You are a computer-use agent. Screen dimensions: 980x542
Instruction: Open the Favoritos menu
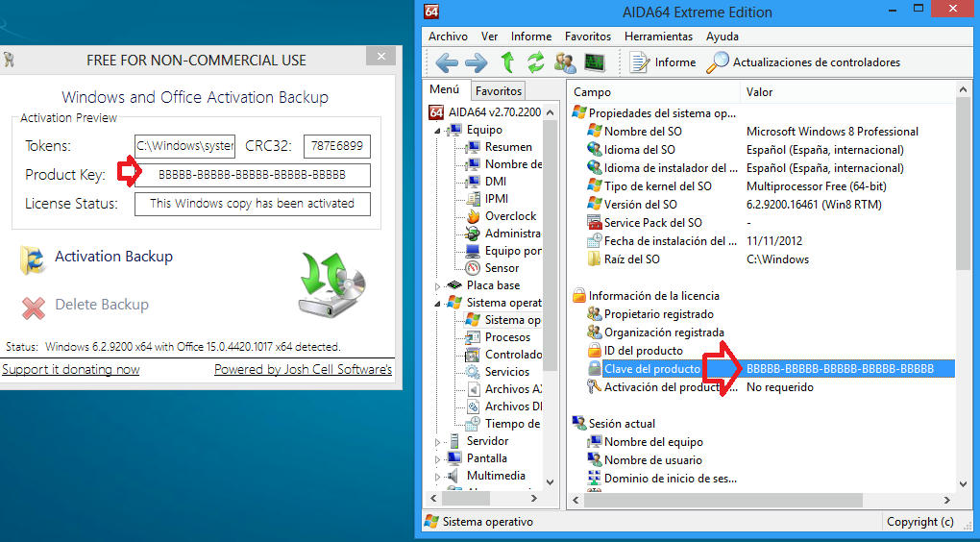(x=588, y=37)
